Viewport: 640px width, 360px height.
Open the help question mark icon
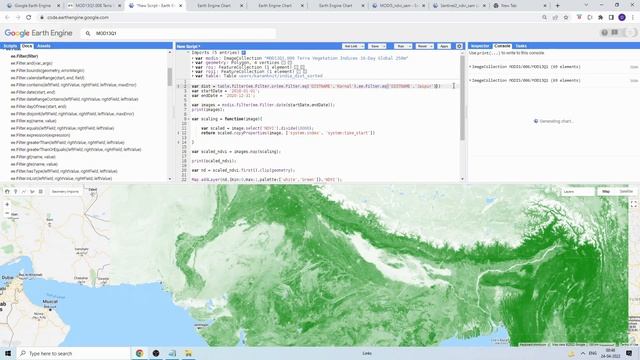point(604,33)
